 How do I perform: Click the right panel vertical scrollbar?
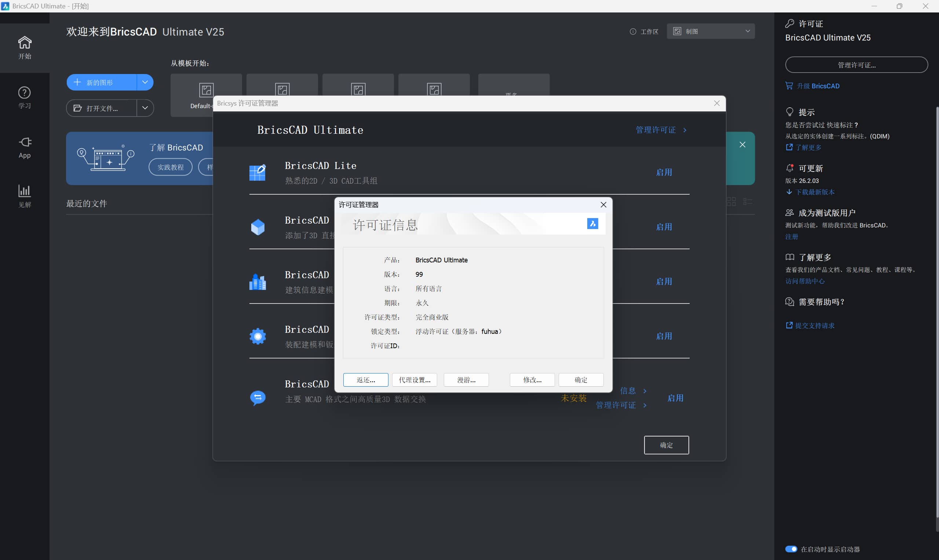coord(937,312)
